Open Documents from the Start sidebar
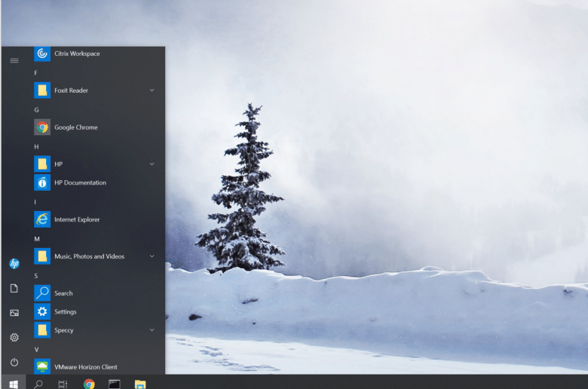 (14, 289)
